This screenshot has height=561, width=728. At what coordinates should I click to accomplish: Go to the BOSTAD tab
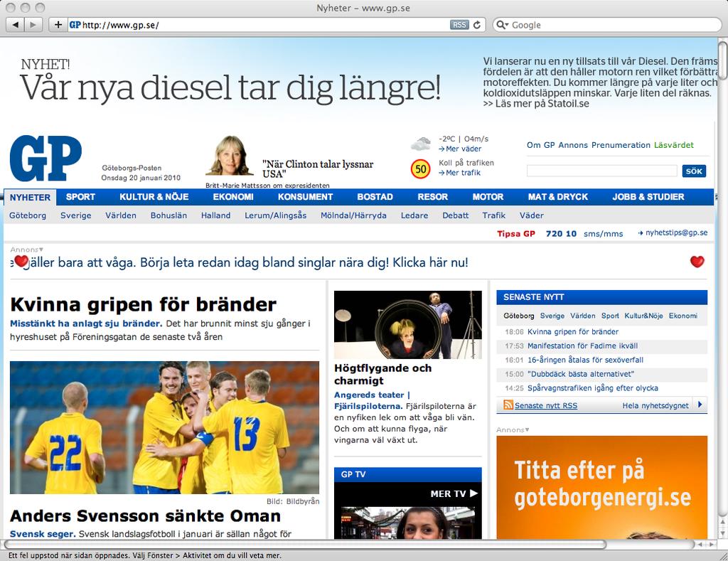(375, 197)
